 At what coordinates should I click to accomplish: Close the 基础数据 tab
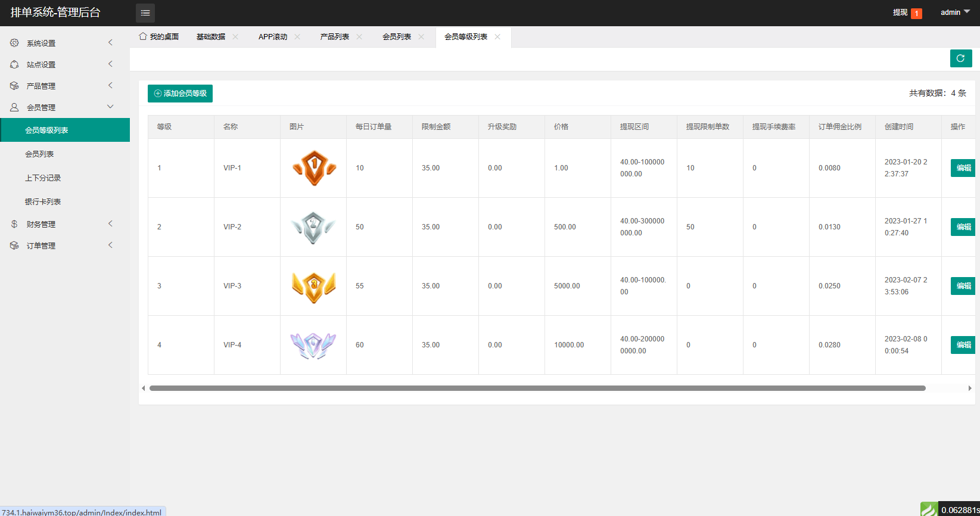click(235, 37)
